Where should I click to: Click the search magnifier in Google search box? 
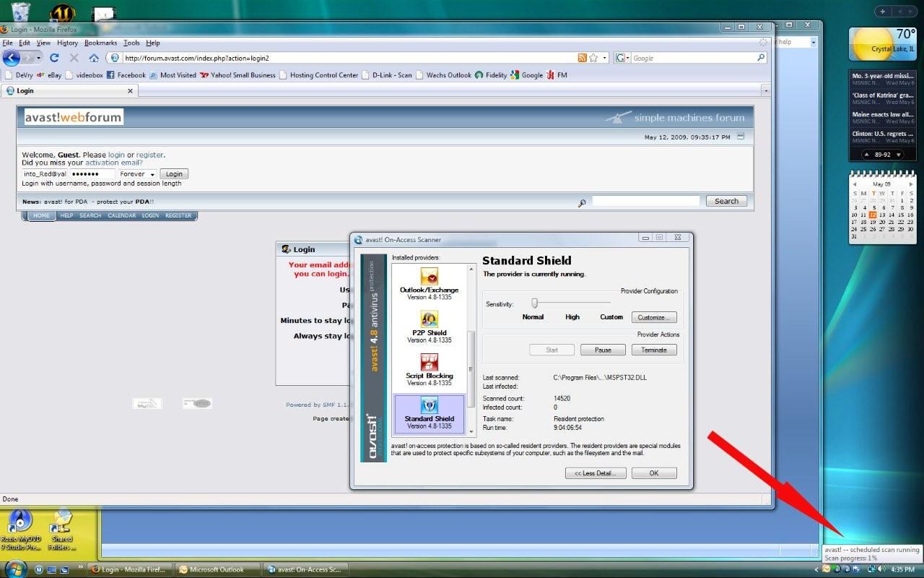click(761, 58)
